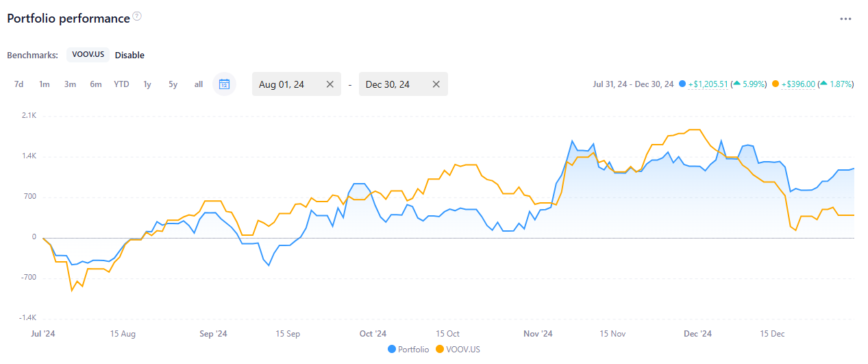Select the 1y time range
Viewport: 868px width, 364px height.
(147, 84)
